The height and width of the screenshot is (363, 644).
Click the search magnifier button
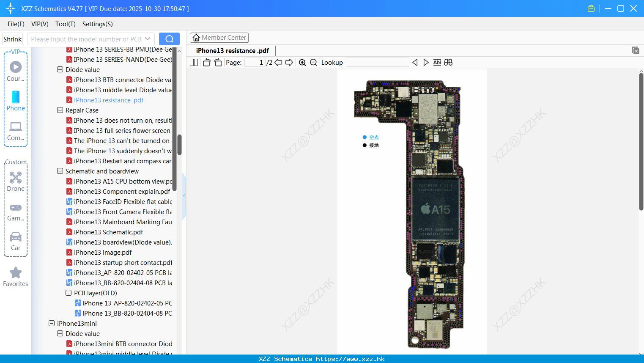click(x=169, y=39)
